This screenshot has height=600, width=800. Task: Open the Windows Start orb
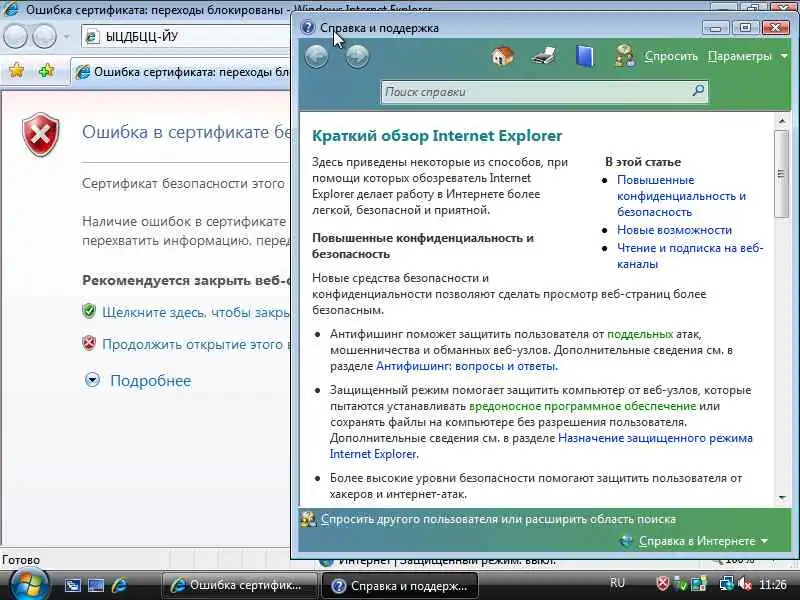[28, 585]
